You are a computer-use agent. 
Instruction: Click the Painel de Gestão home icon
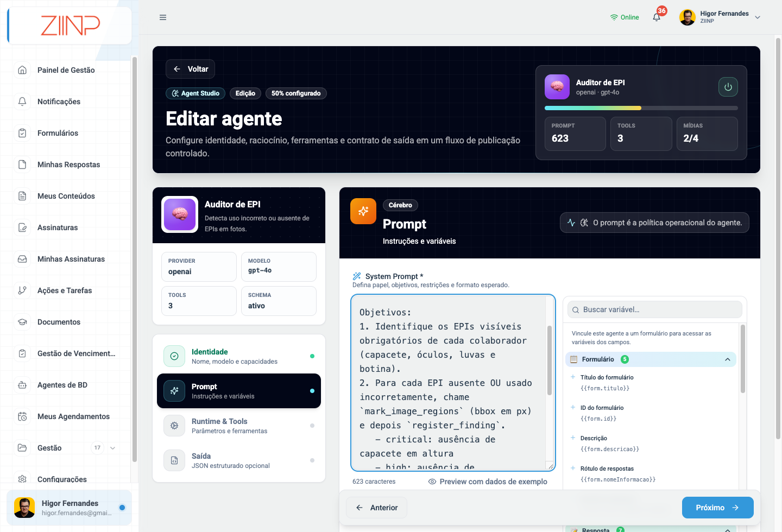[22, 70]
